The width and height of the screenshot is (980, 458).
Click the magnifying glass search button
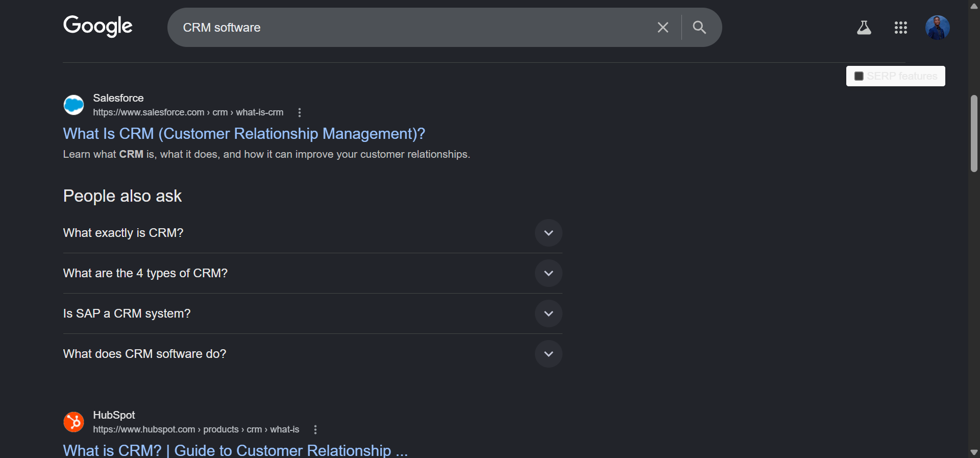[x=699, y=28]
